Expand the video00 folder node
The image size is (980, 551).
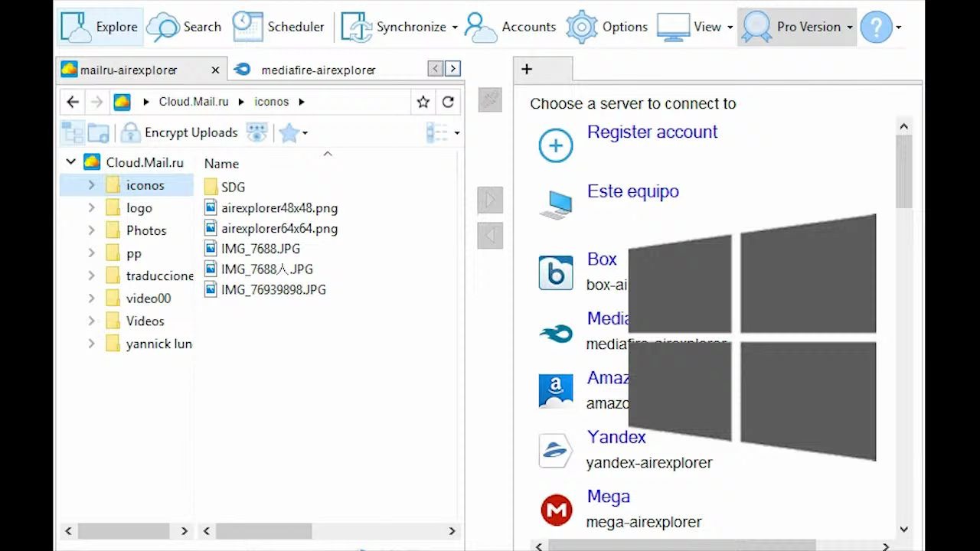pos(91,298)
